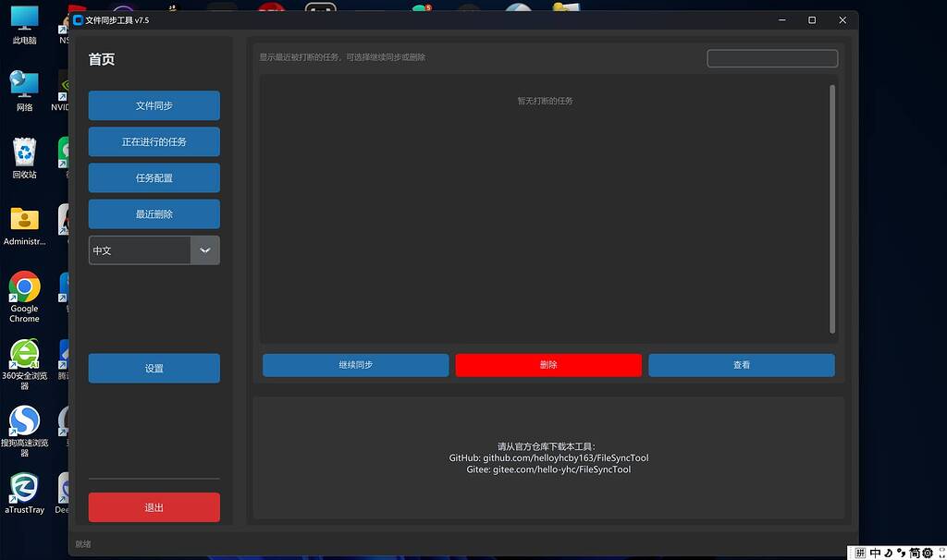The image size is (947, 560).
Task: Minimize the 文件同步工具 window
Action: coord(782,20)
